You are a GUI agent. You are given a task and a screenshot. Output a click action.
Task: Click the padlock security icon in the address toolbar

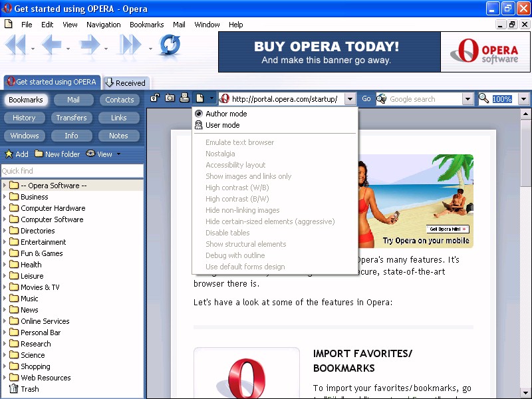point(155,98)
